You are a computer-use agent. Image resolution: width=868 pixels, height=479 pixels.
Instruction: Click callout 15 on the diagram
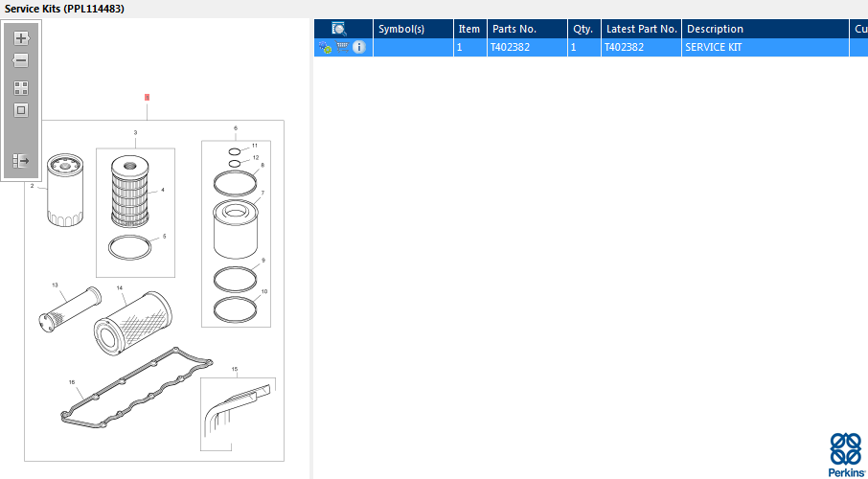[235, 369]
